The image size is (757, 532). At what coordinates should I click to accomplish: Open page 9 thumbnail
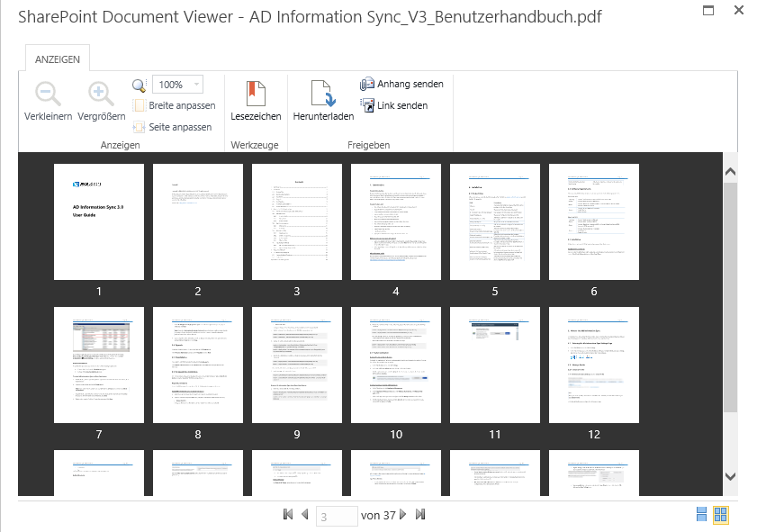297,365
